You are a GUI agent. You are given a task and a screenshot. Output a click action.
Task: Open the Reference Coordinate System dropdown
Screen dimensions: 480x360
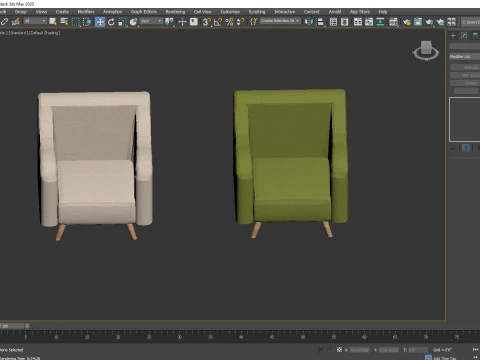pyautogui.click(x=151, y=21)
